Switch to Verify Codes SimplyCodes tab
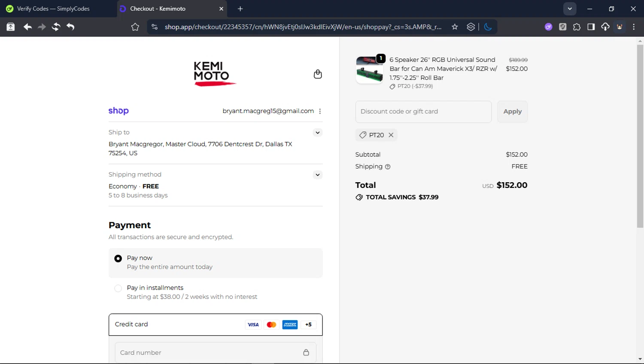Image resolution: width=644 pixels, height=364 pixels. coord(53,9)
